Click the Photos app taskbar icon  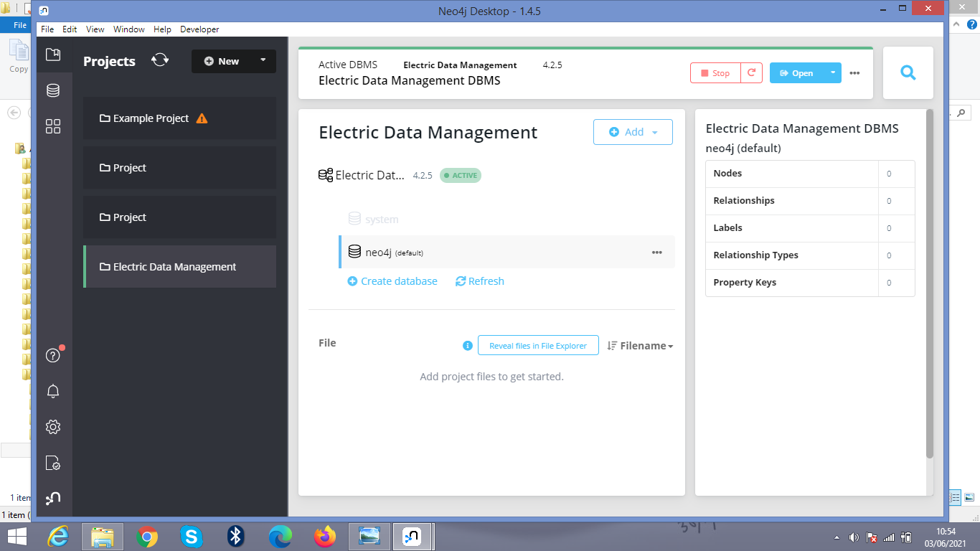tap(369, 536)
